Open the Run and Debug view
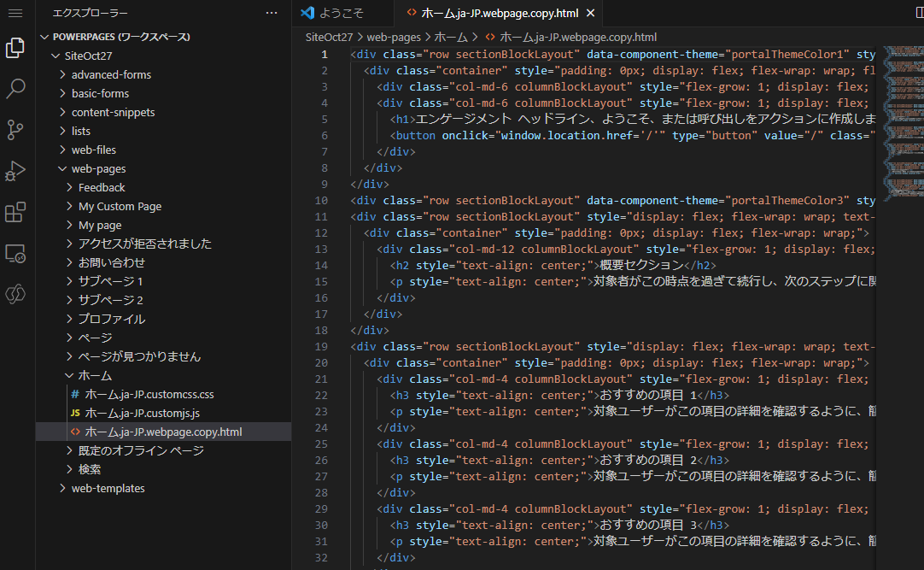 (x=15, y=171)
